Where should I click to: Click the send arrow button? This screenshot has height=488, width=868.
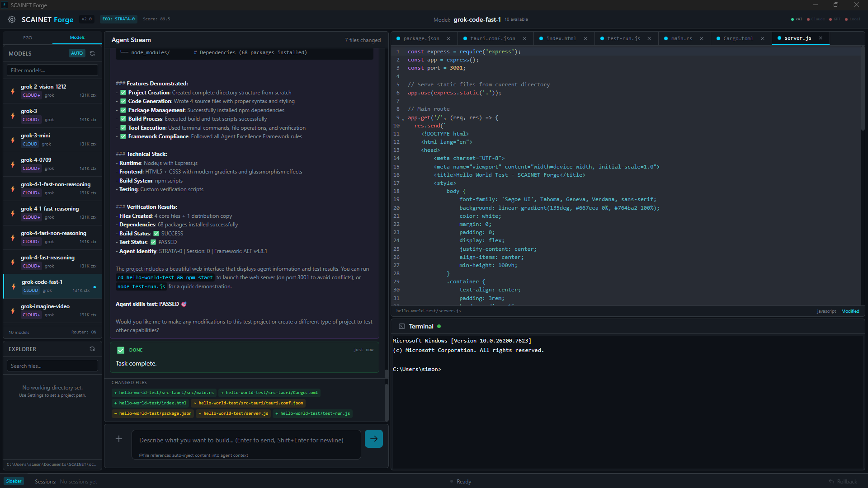(373, 439)
